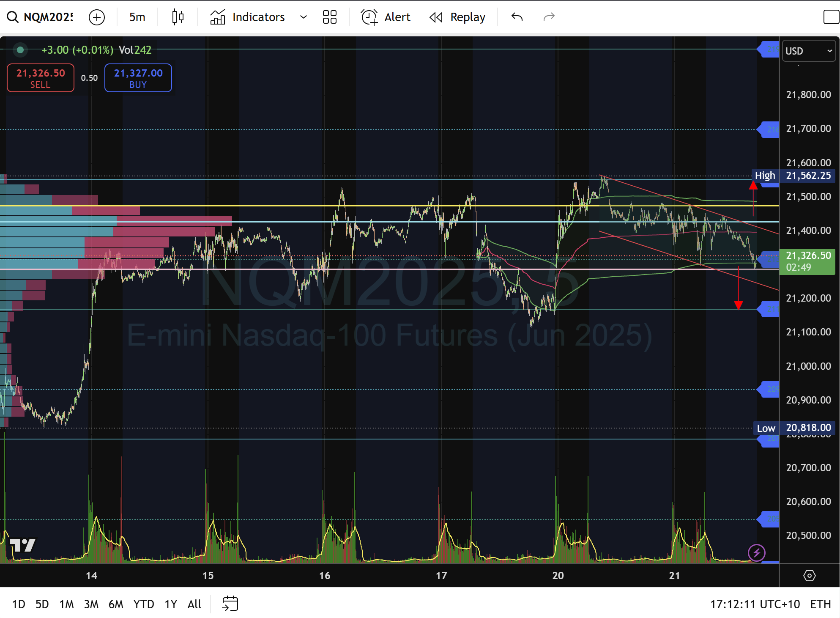Screen dimensions: 840x618
Task: Click the green market status dot
Action: pyautogui.click(x=20, y=50)
